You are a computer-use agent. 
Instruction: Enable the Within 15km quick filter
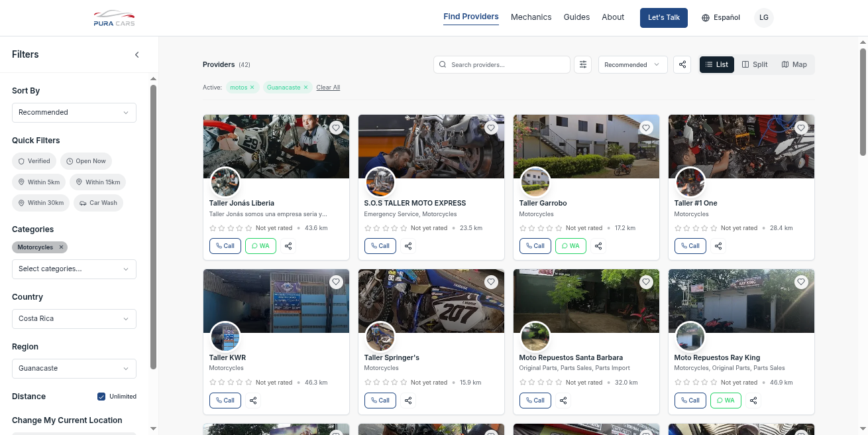[x=97, y=182]
